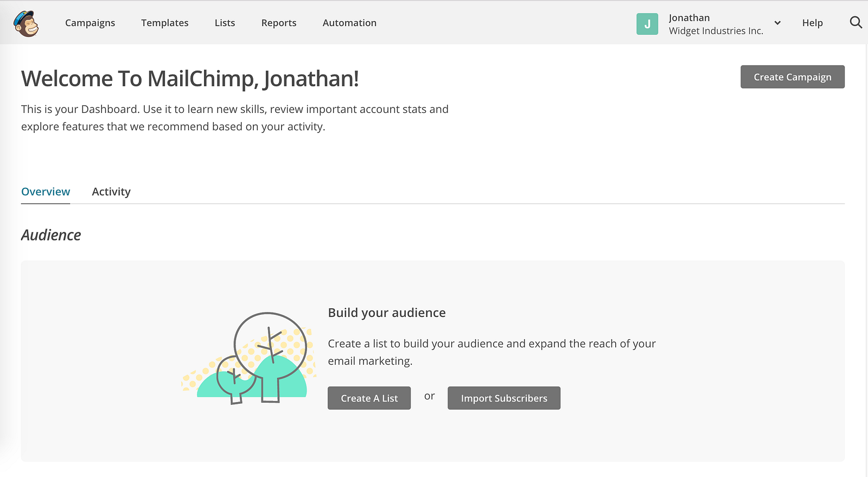
Task: Open the search magnifying glass
Action: [856, 23]
